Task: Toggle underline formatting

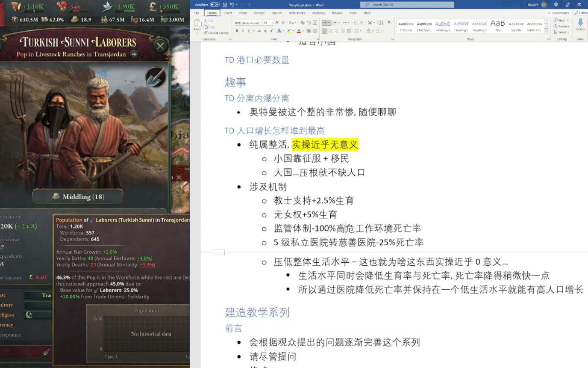Action: pos(249,31)
